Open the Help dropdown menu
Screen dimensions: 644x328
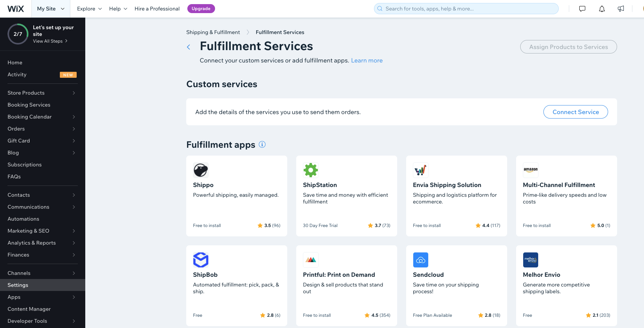tap(118, 9)
